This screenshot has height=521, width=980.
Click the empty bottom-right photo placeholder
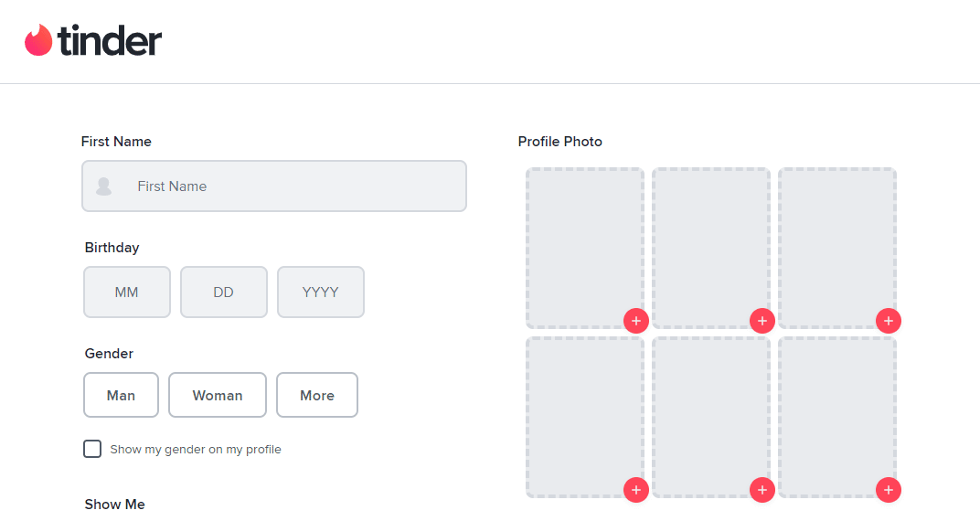click(x=837, y=417)
